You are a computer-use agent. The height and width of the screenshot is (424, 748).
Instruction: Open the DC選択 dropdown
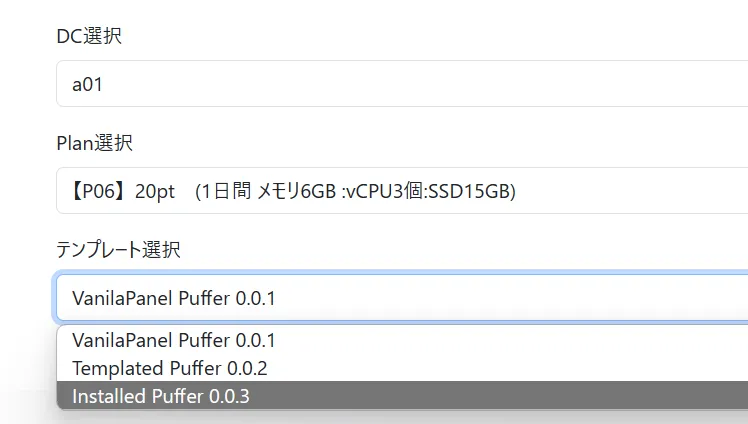tap(400, 84)
